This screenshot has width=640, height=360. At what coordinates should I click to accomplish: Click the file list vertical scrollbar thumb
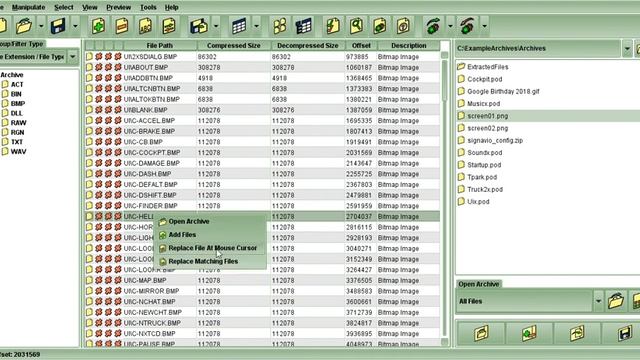[444, 80]
